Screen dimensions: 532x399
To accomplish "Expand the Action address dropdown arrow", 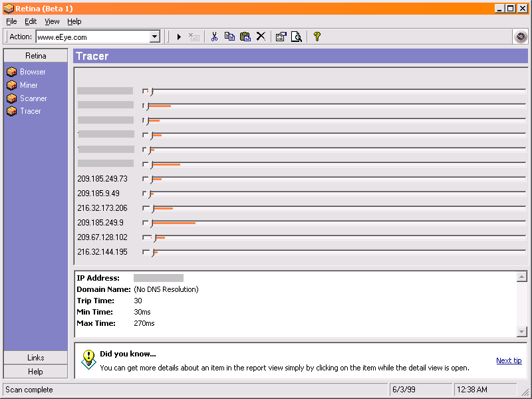I will click(x=154, y=37).
